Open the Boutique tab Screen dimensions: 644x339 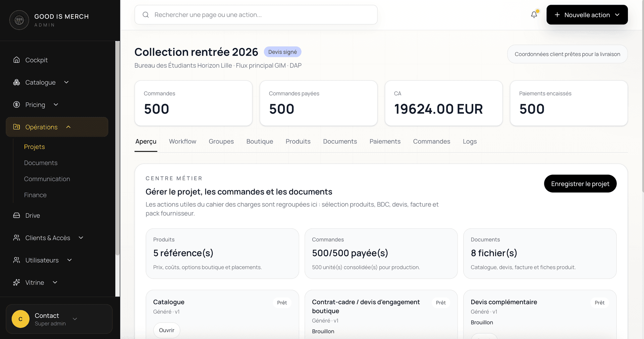click(260, 142)
